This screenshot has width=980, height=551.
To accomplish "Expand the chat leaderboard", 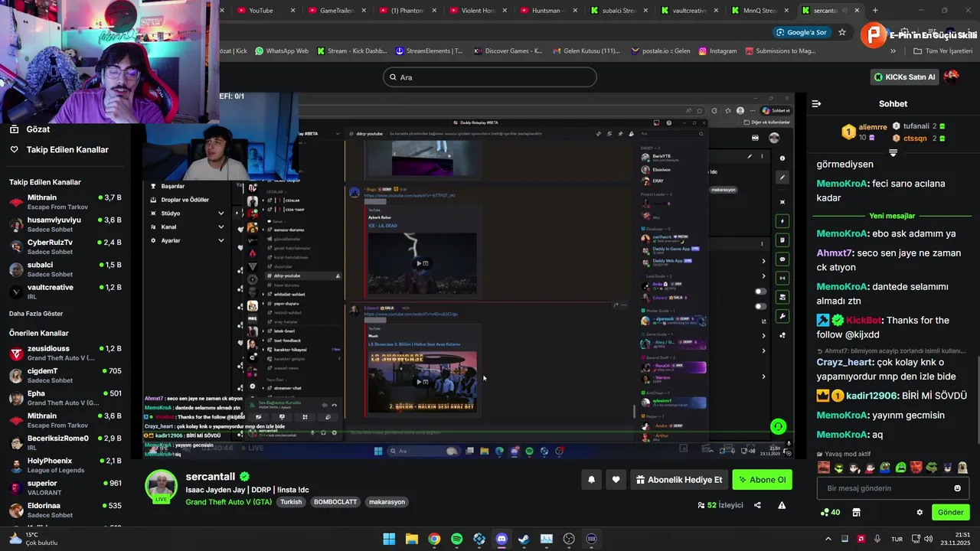I will 893,153.
